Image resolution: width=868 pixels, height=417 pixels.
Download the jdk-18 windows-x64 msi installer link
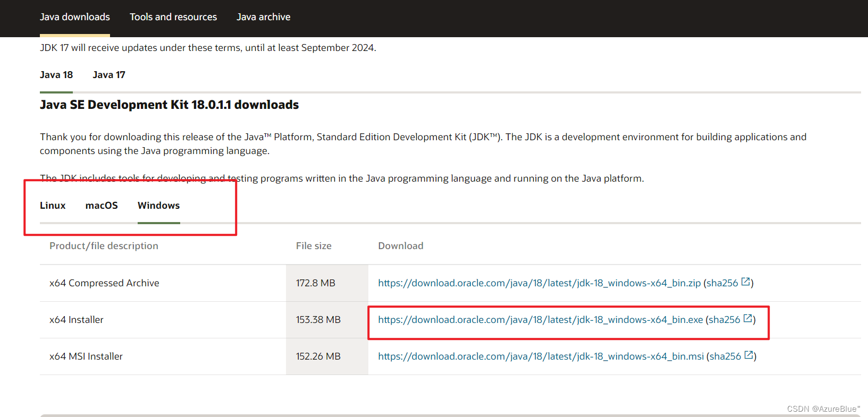coord(541,356)
